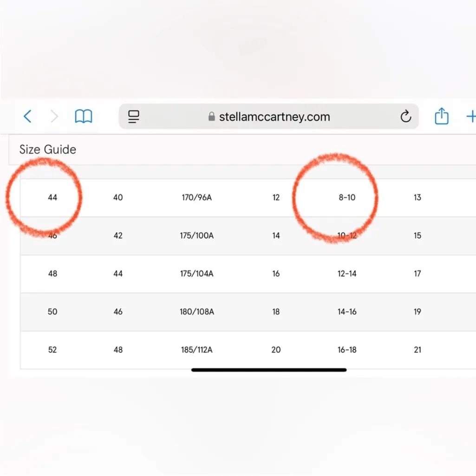
Task: Click the cell reading 19
Action: [417, 312]
